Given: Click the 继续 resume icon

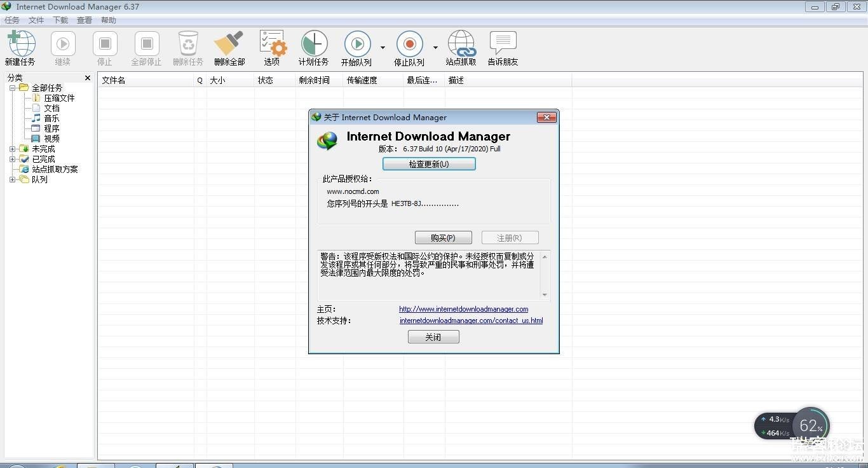Looking at the screenshot, I should (x=63, y=44).
